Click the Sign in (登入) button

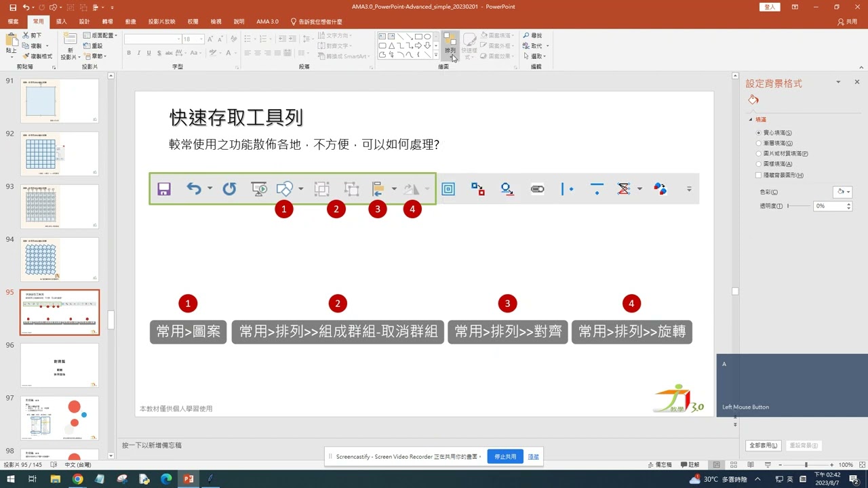tap(770, 7)
